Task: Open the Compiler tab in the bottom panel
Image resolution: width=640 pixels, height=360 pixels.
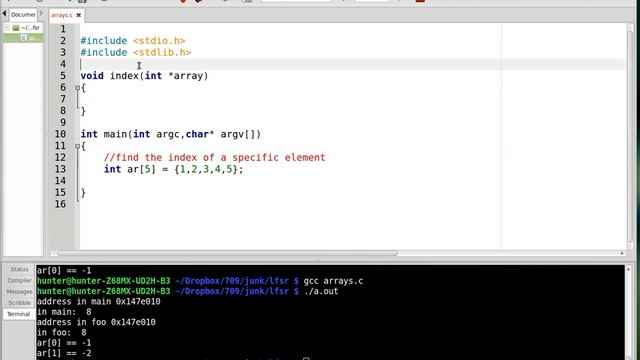Action: (19, 280)
